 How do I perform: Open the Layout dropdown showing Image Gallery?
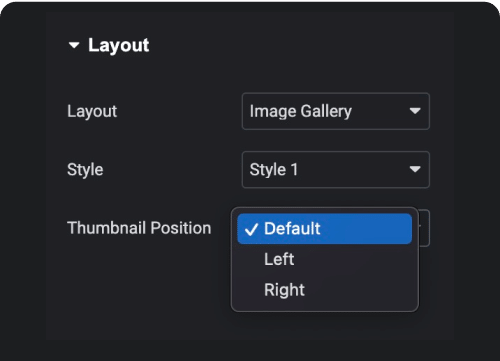[336, 111]
